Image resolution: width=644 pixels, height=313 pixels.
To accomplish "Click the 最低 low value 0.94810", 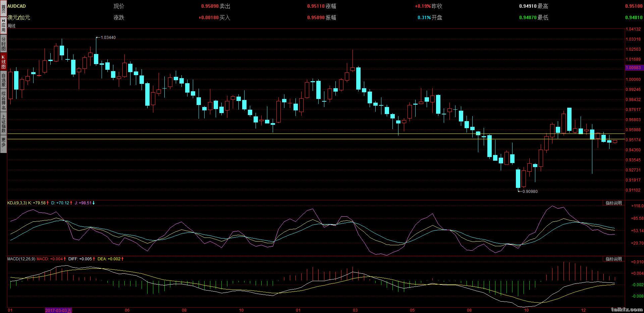I will point(634,17).
